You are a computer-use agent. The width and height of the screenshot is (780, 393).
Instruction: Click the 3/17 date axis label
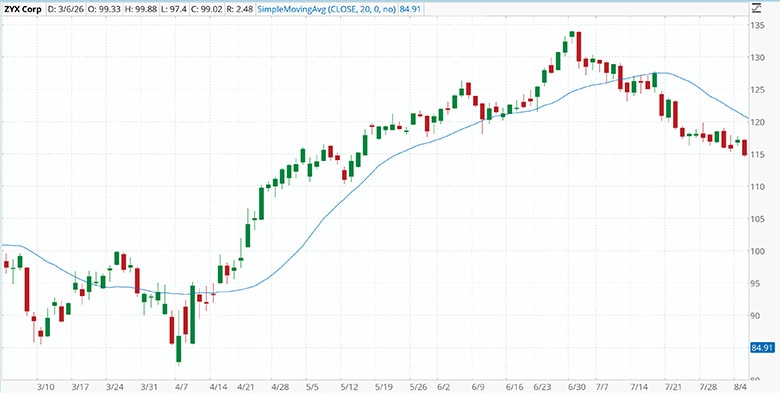click(x=80, y=387)
